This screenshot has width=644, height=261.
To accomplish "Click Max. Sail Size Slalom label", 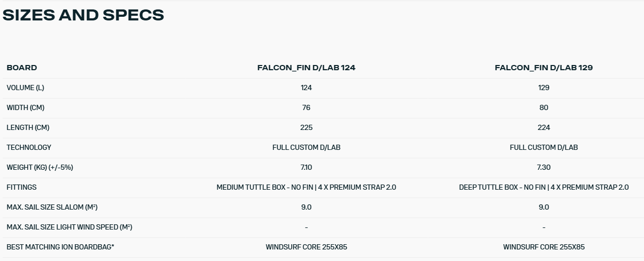I will 52,207.
